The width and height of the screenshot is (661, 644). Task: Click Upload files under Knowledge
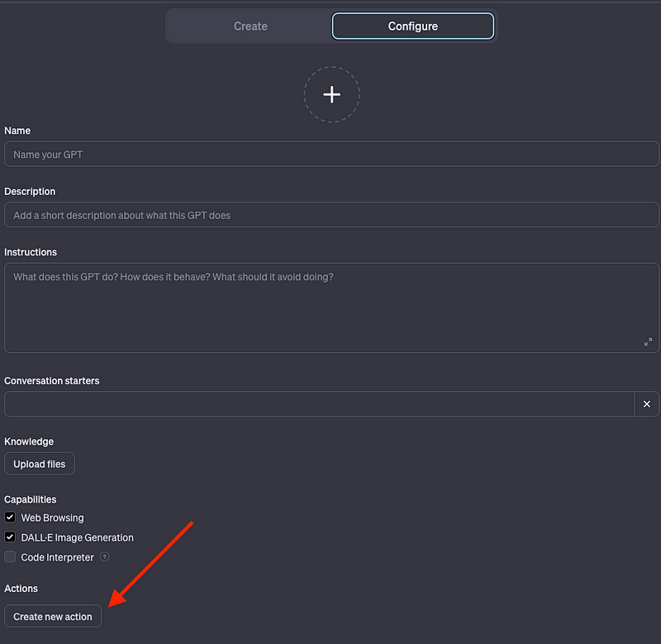pos(39,464)
